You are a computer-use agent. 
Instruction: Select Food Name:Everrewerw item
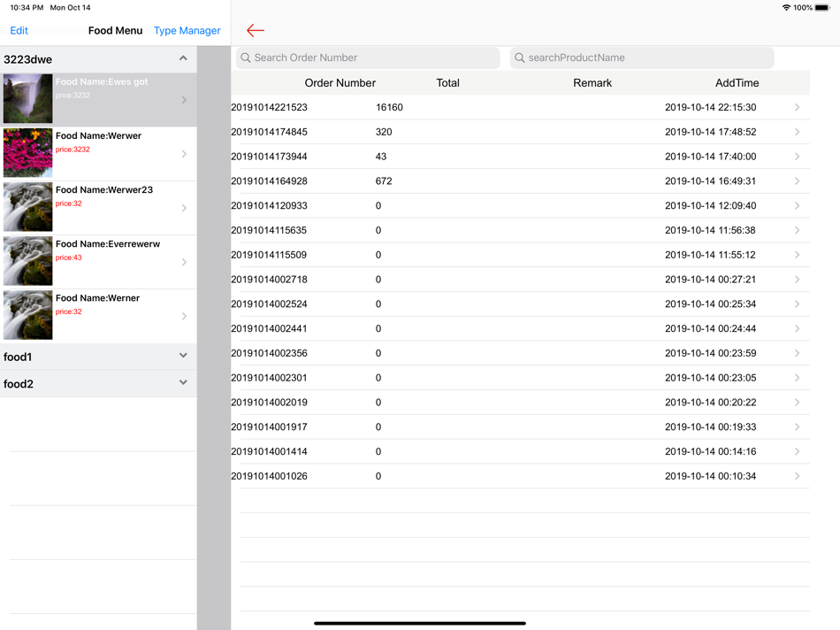98,262
